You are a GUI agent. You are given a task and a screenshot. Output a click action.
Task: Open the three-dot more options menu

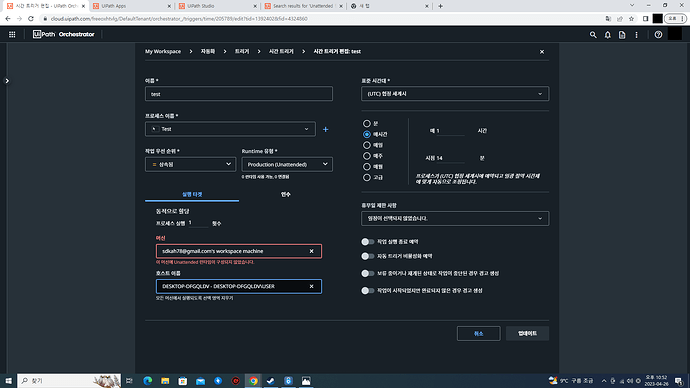tap(636, 34)
